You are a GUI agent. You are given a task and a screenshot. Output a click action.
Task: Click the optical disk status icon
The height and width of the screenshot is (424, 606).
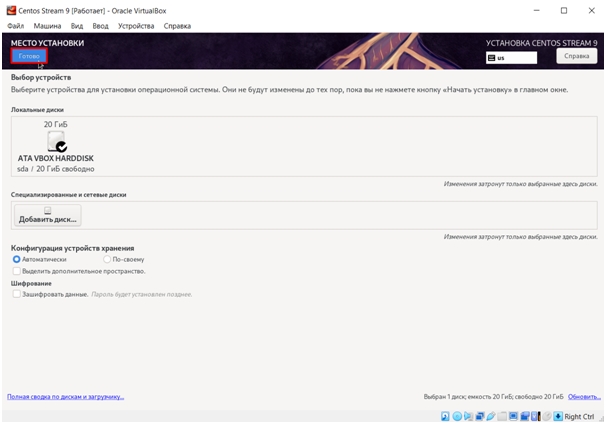457,416
